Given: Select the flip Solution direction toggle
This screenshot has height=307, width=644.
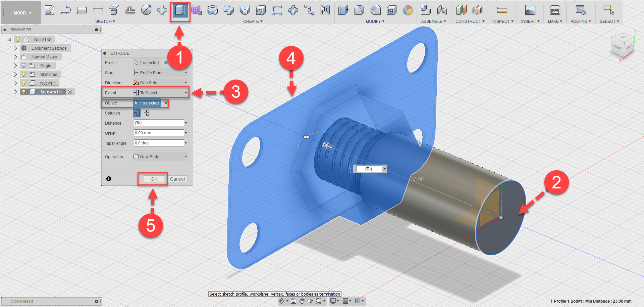Looking at the screenshot, I should click(147, 113).
